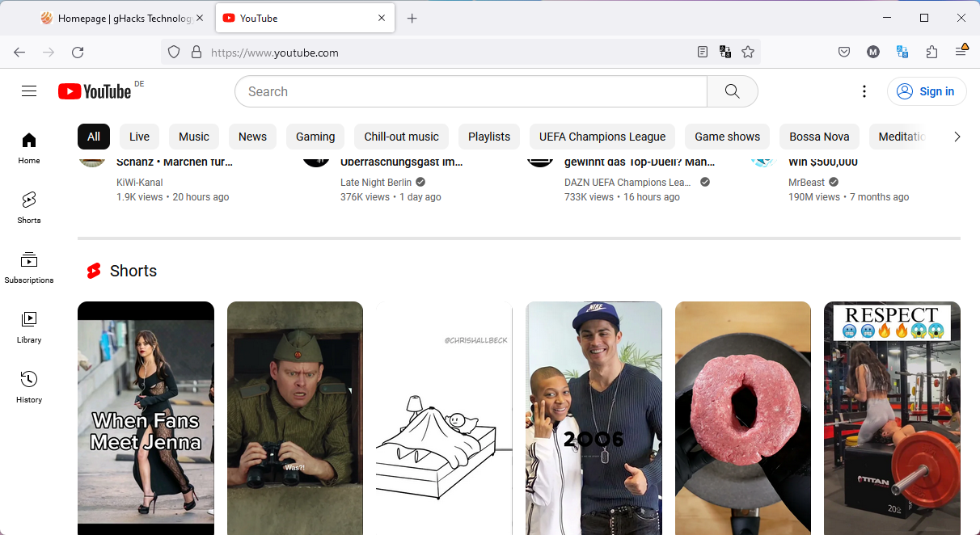980x535 pixels.
Task: Open the Firefox application menu
Action: [961, 52]
